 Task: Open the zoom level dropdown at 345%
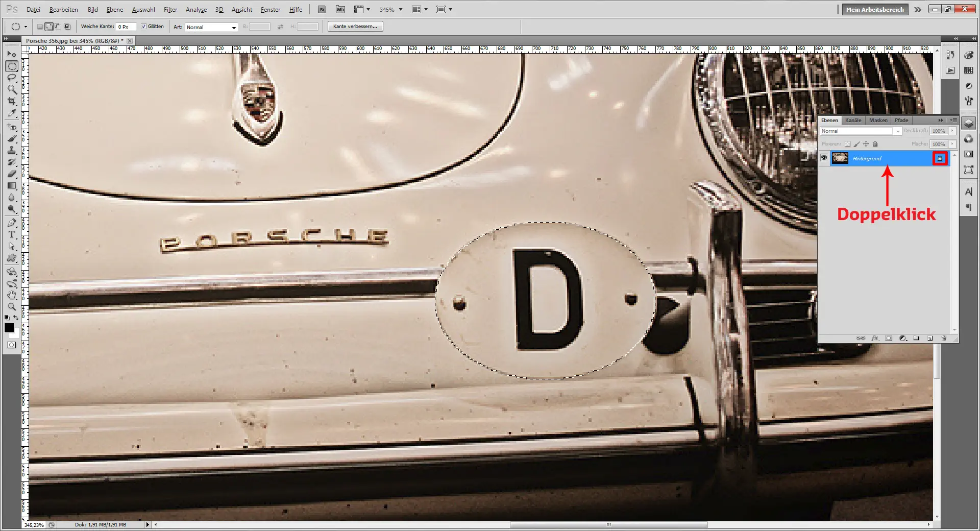tap(401, 9)
